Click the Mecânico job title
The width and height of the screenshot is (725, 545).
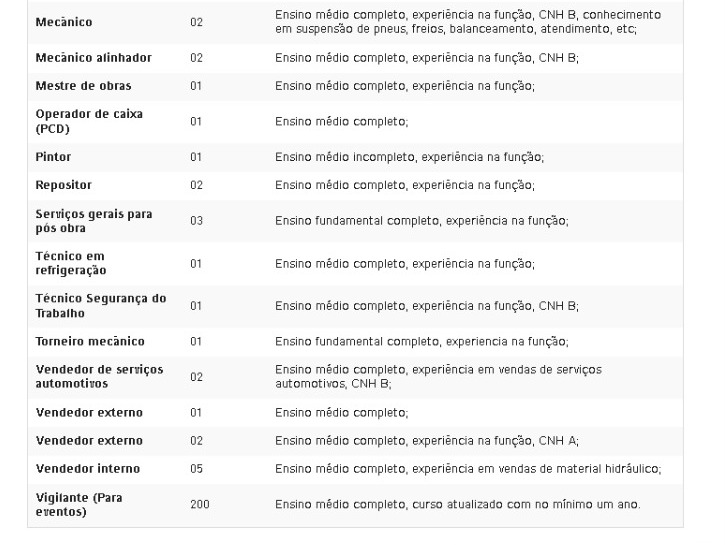click(x=63, y=22)
